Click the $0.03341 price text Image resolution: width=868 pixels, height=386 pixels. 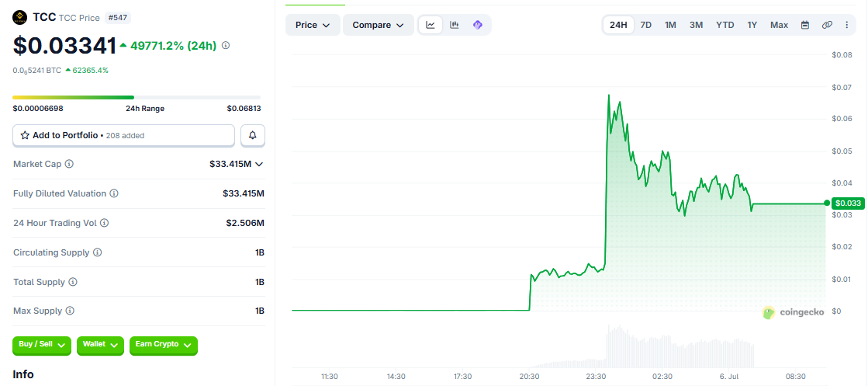64,46
